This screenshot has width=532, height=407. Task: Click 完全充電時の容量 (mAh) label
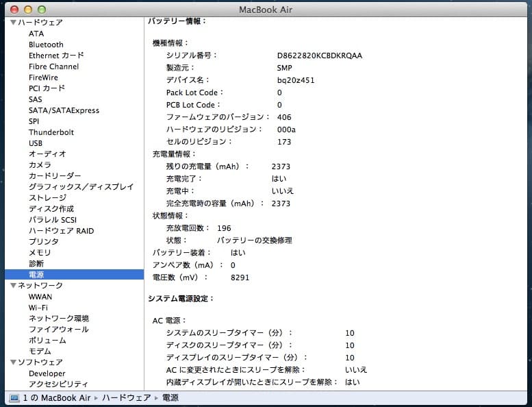pyautogui.click(x=215, y=203)
